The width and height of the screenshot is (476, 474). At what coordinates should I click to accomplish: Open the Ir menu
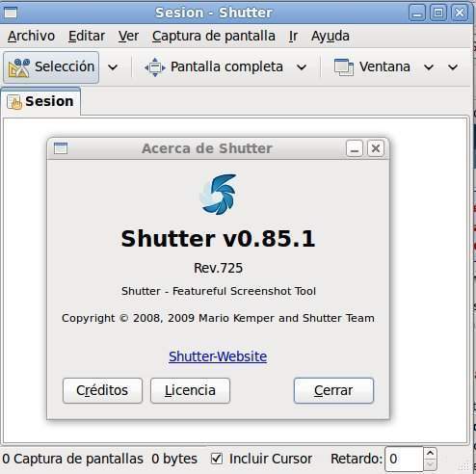(x=293, y=36)
